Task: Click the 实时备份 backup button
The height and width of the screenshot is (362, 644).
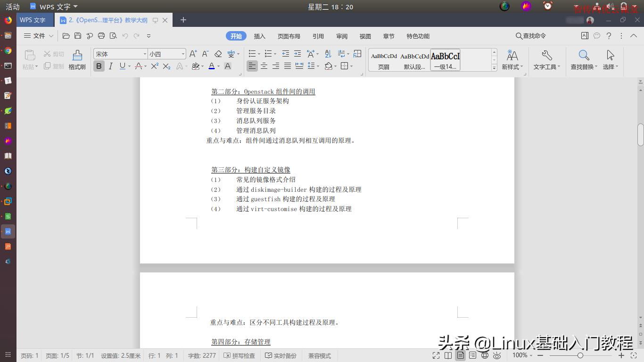Action: 281,355
